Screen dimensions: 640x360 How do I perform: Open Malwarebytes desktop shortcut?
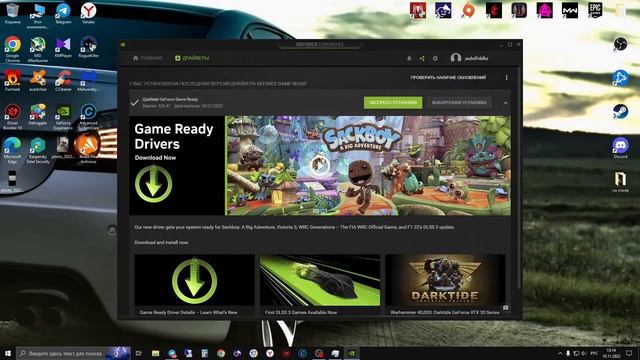(88, 80)
